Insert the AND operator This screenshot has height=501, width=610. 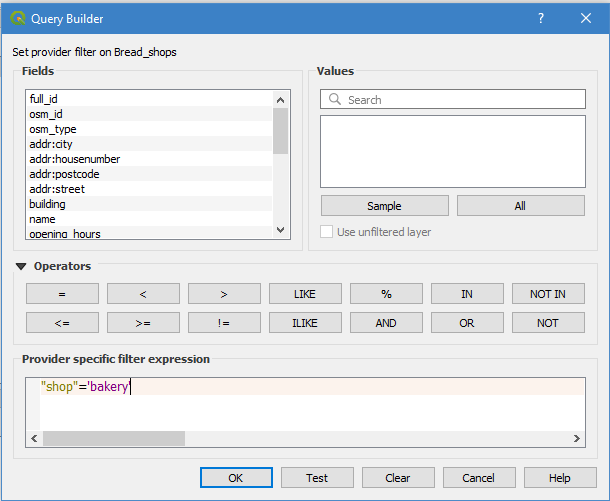(x=386, y=323)
